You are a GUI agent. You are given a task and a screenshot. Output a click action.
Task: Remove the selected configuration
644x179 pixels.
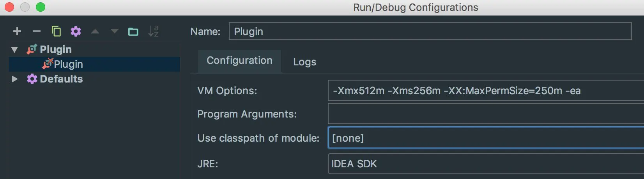[36, 31]
